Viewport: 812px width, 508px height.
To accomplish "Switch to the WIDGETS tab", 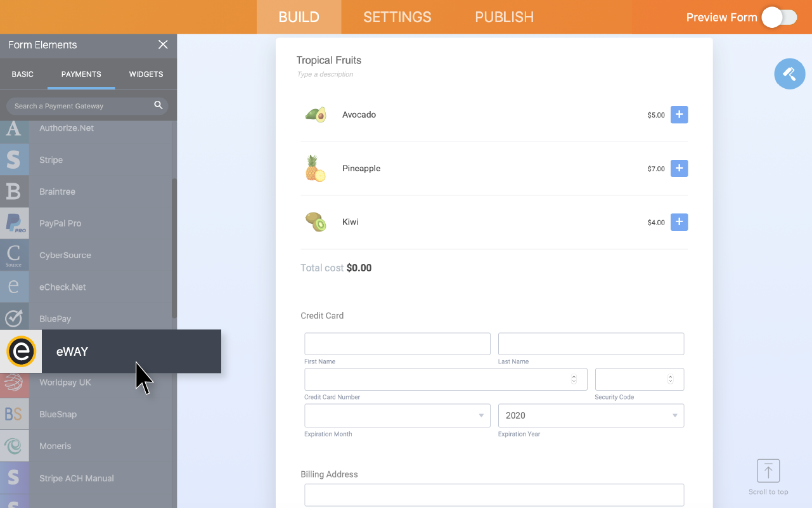I will click(x=145, y=74).
